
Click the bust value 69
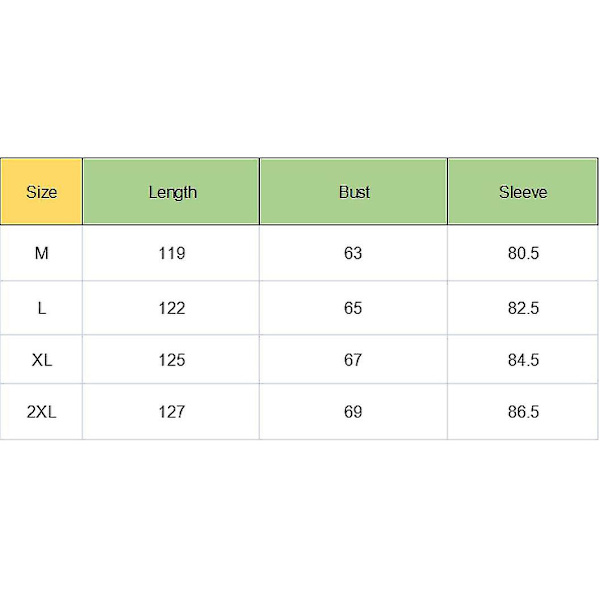353,412
